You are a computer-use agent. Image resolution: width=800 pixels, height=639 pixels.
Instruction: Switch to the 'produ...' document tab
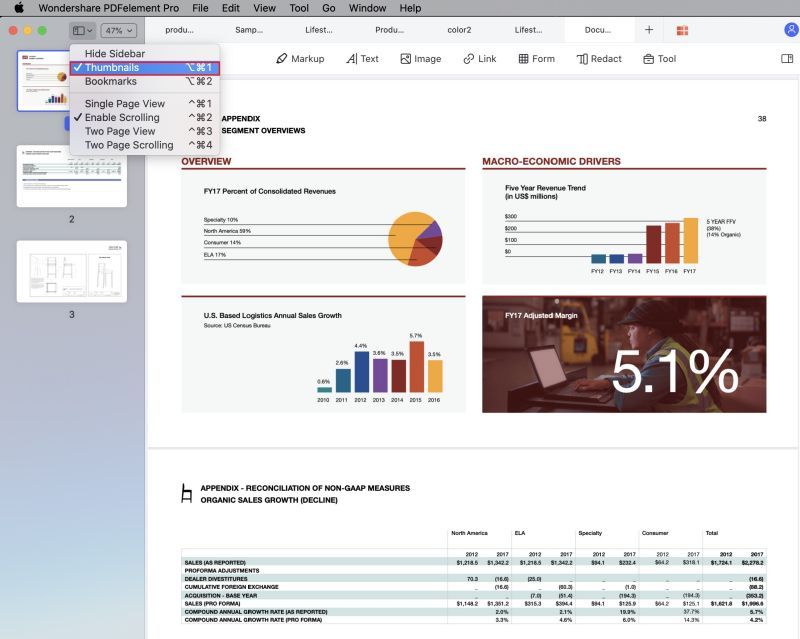pos(180,30)
